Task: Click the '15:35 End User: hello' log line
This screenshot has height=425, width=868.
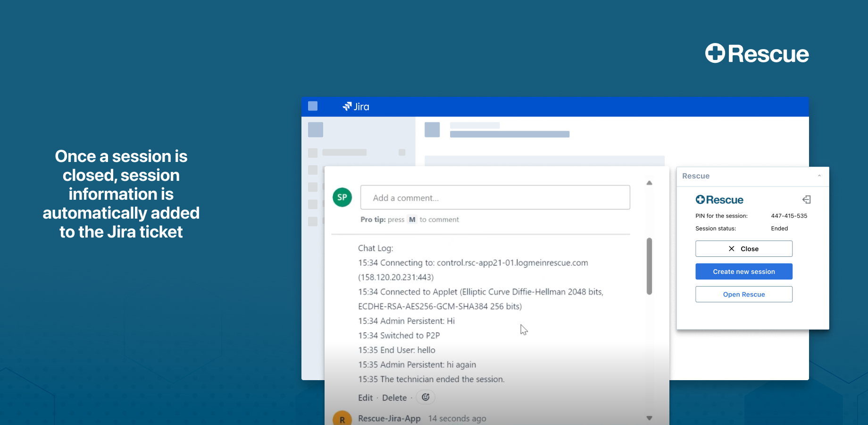Action: (397, 350)
